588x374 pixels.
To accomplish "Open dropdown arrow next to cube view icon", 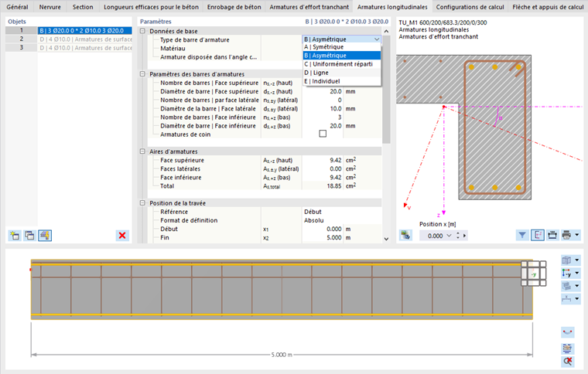I will pyautogui.click(x=577, y=260).
